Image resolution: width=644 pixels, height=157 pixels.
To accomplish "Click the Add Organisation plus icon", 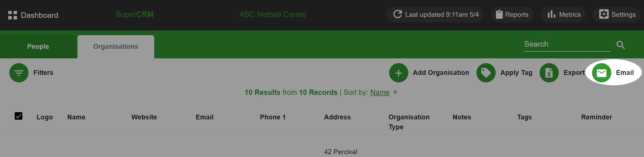I will tap(398, 73).
